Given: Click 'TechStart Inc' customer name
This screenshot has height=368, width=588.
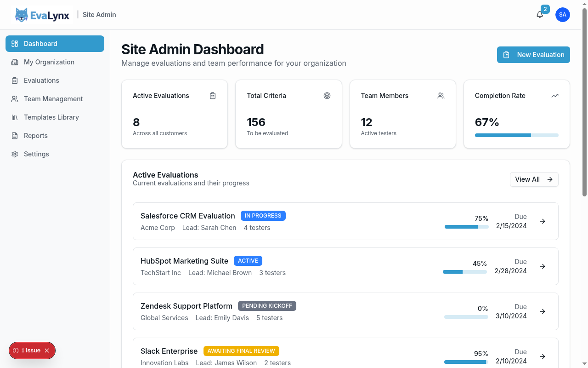Looking at the screenshot, I should (161, 273).
